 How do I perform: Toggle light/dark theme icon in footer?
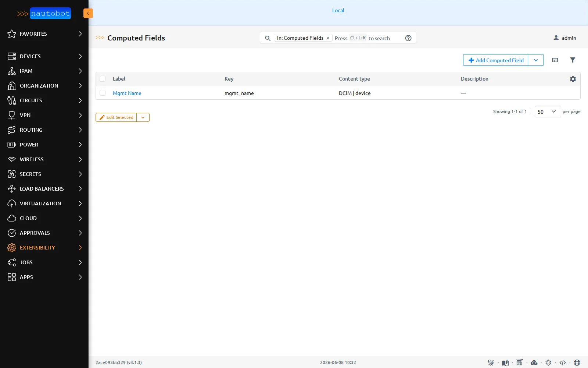pyautogui.click(x=491, y=362)
